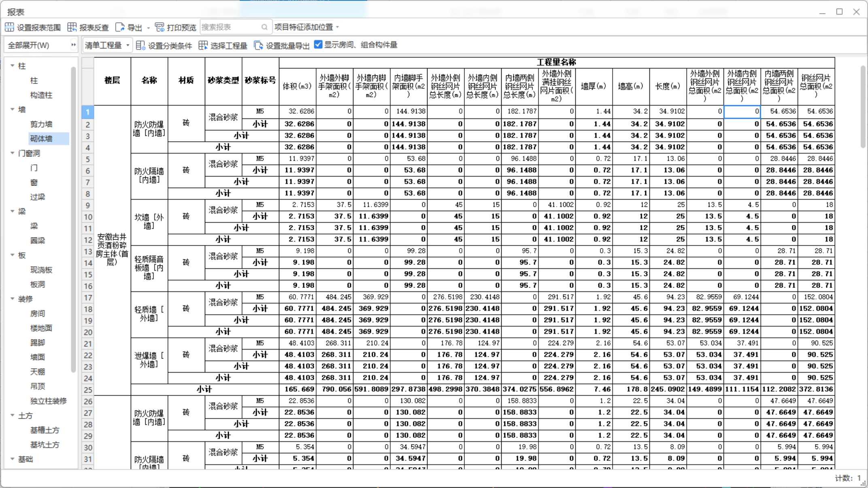Click the 报表反查 icon

(72, 27)
